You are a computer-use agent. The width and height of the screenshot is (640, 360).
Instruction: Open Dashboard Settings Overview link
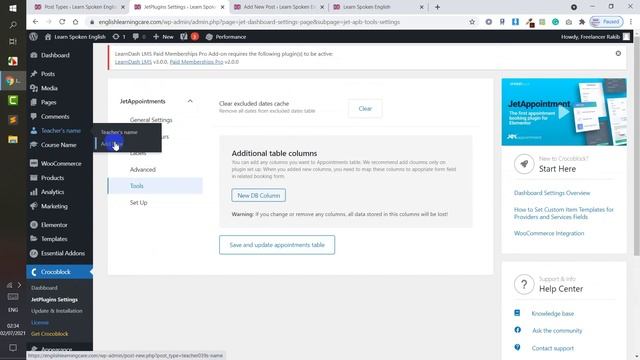tap(552, 193)
